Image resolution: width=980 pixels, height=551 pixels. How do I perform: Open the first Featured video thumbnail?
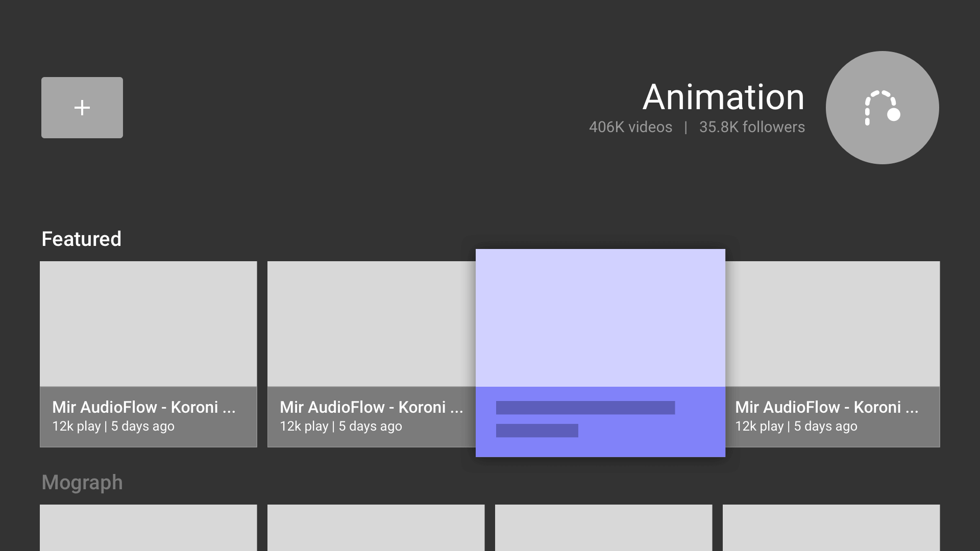pos(149,324)
